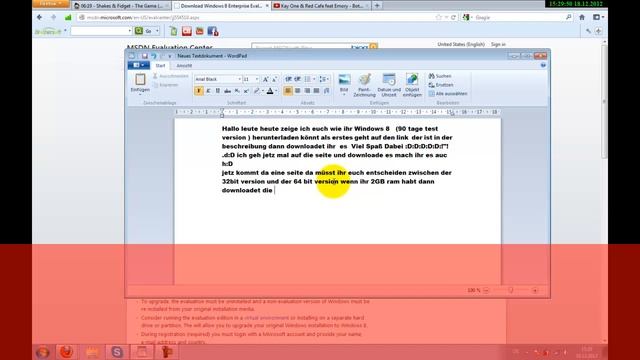Toggle underline formatting
640x360 pixels.
[x=218, y=91]
